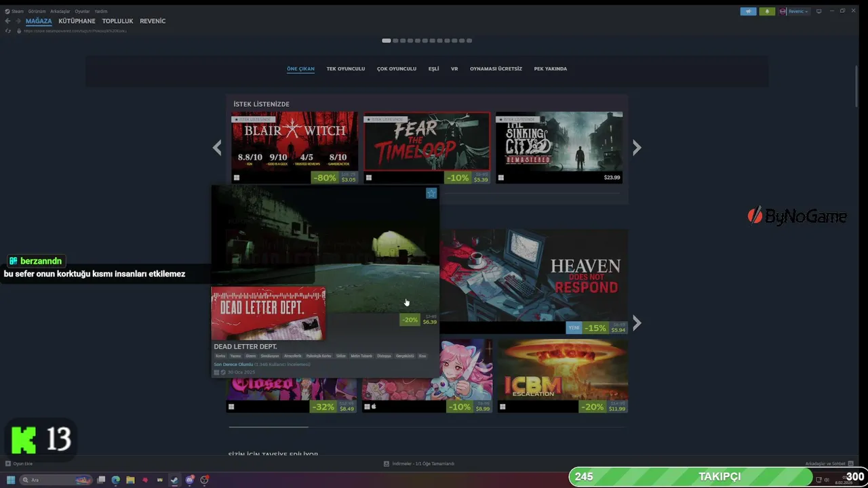Viewport: 868px width, 488px height.
Task: Open Task View on the taskbar
Action: point(101,480)
